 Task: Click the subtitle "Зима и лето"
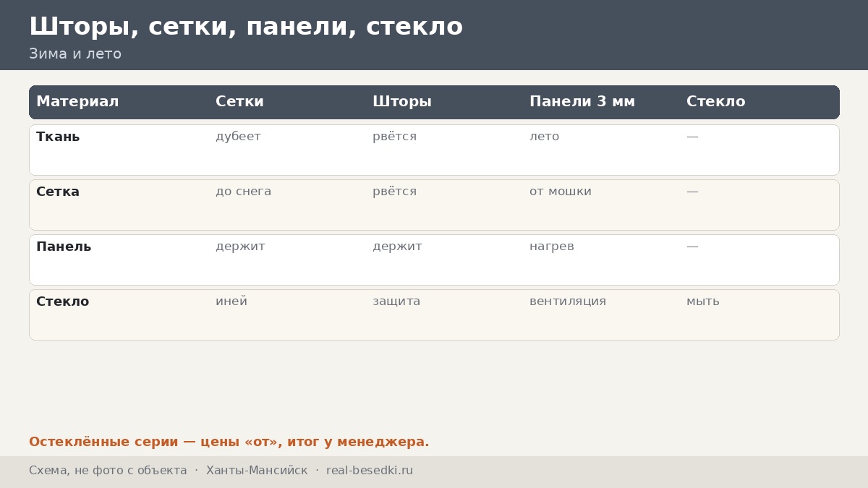[75, 54]
